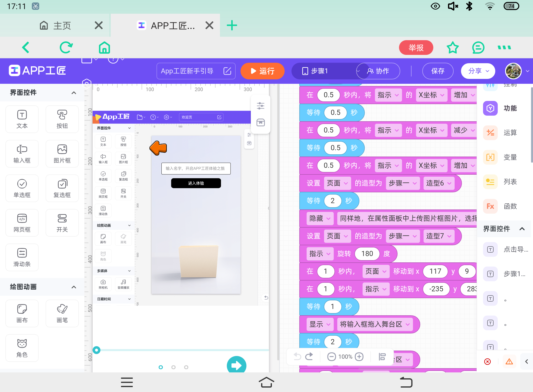Open the 功能 block category
This screenshot has width=533, height=392.
(x=501, y=108)
